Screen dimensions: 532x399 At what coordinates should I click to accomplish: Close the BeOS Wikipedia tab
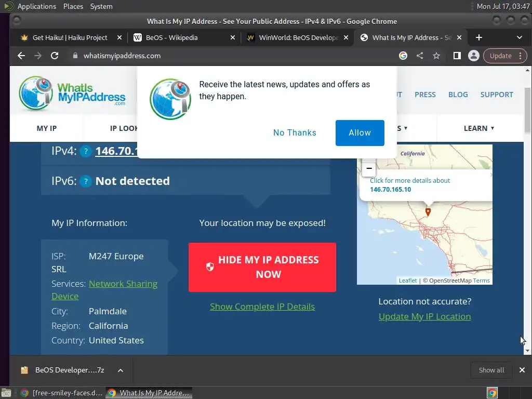232,37
